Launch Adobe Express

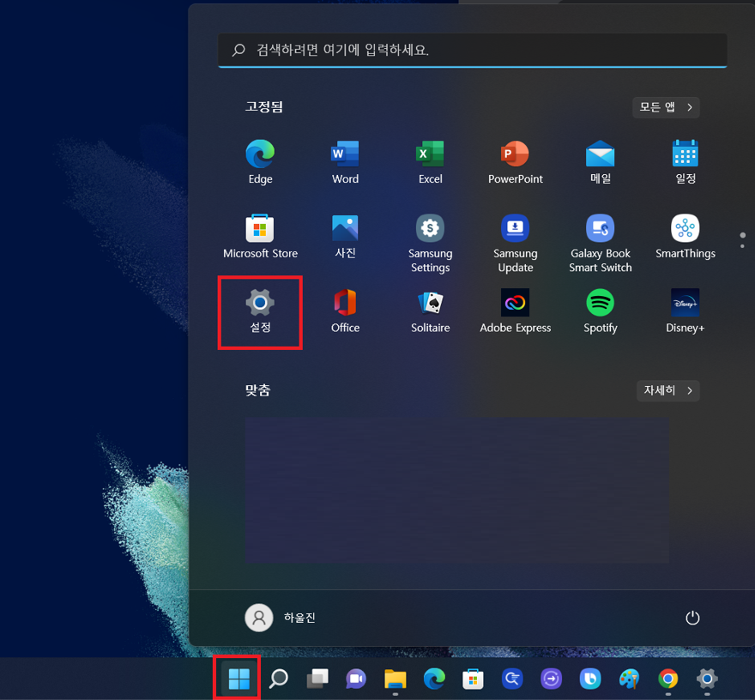click(x=516, y=312)
